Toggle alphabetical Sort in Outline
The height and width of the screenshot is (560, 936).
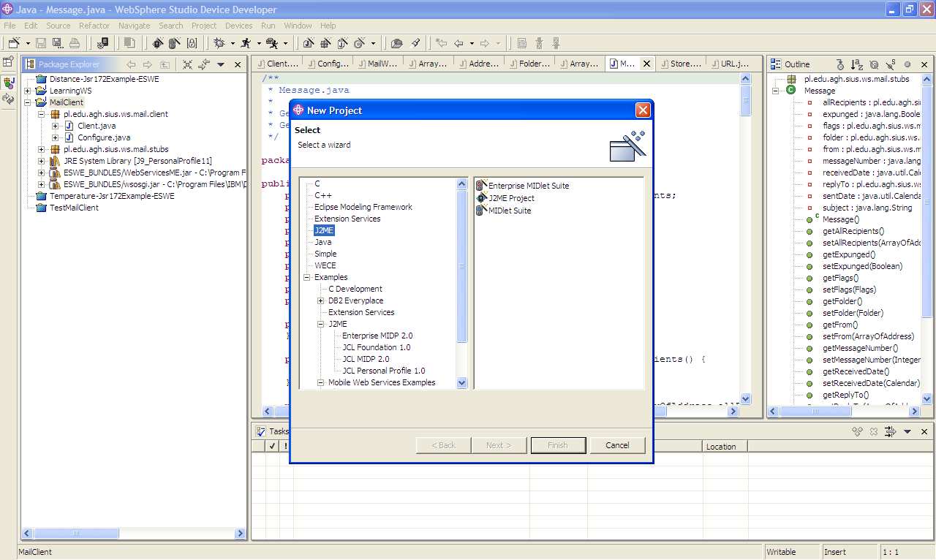coord(856,64)
